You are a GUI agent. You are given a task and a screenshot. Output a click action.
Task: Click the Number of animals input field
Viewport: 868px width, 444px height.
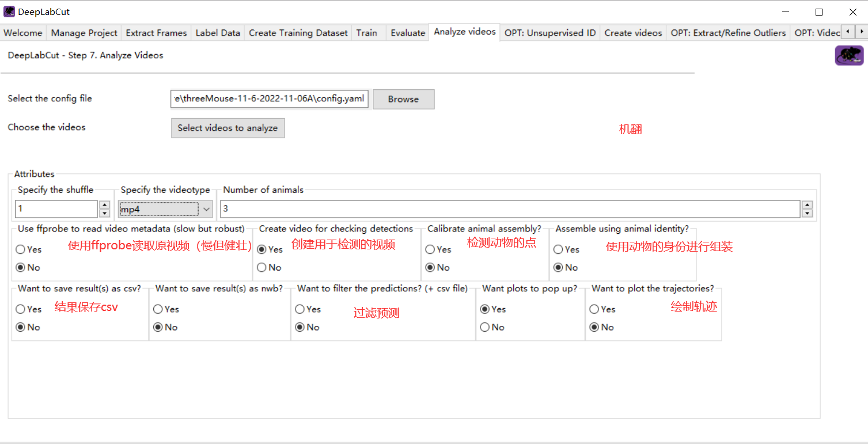(510, 209)
